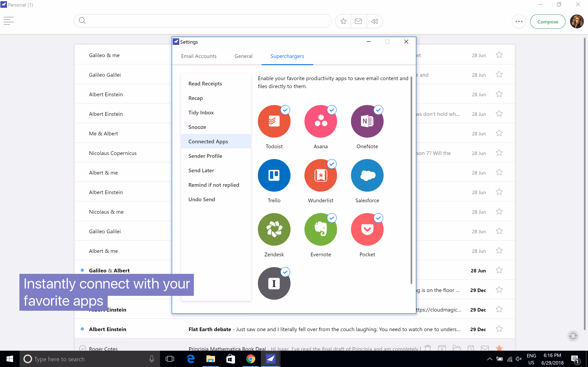This screenshot has width=588, height=367.
Task: Click the recap rewind icon in top toolbar
Action: 374,21
